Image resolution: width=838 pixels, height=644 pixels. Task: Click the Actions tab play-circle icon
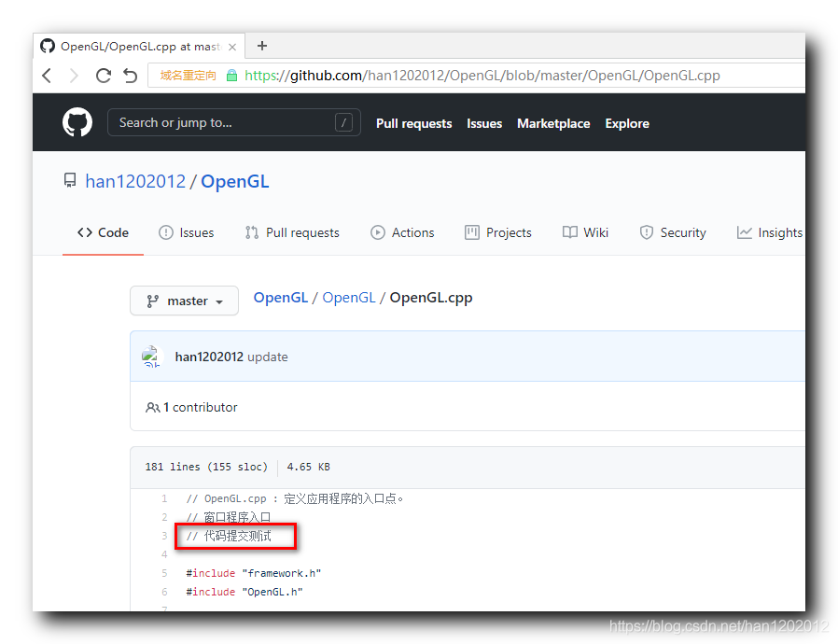pyautogui.click(x=377, y=232)
